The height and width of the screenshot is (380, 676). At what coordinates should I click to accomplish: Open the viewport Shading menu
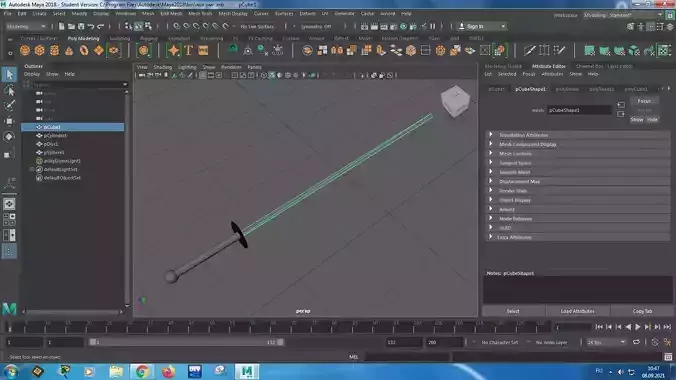tap(163, 67)
